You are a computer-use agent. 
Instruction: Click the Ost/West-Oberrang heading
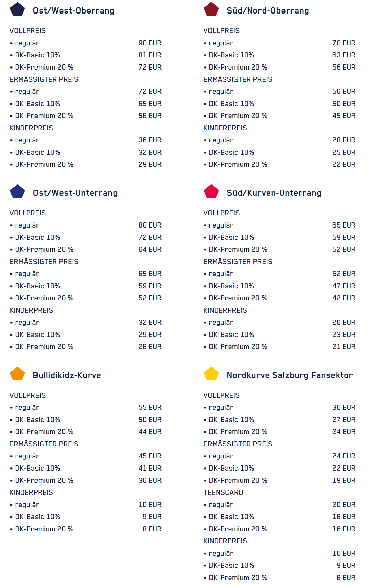[x=74, y=11]
